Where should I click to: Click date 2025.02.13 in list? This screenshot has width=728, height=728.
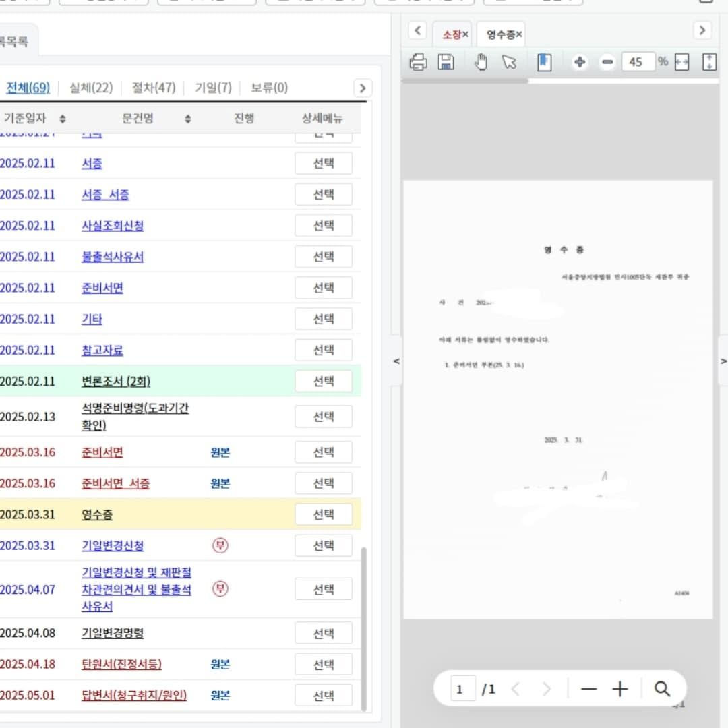click(28, 417)
